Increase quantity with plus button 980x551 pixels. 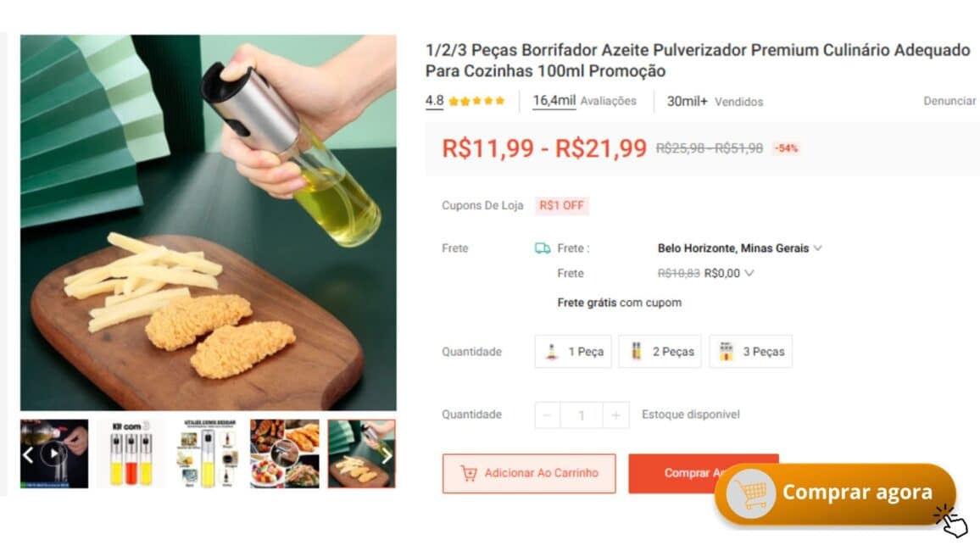pyautogui.click(x=615, y=415)
